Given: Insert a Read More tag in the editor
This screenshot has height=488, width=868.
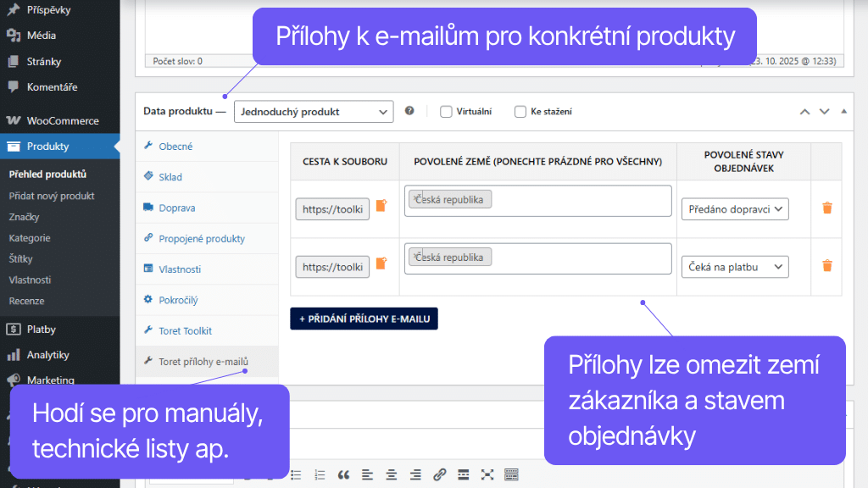Looking at the screenshot, I should coord(463,474).
